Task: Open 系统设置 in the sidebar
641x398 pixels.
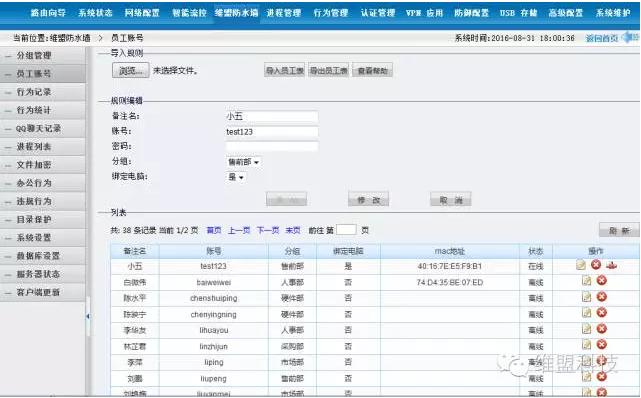Action: coord(43,237)
